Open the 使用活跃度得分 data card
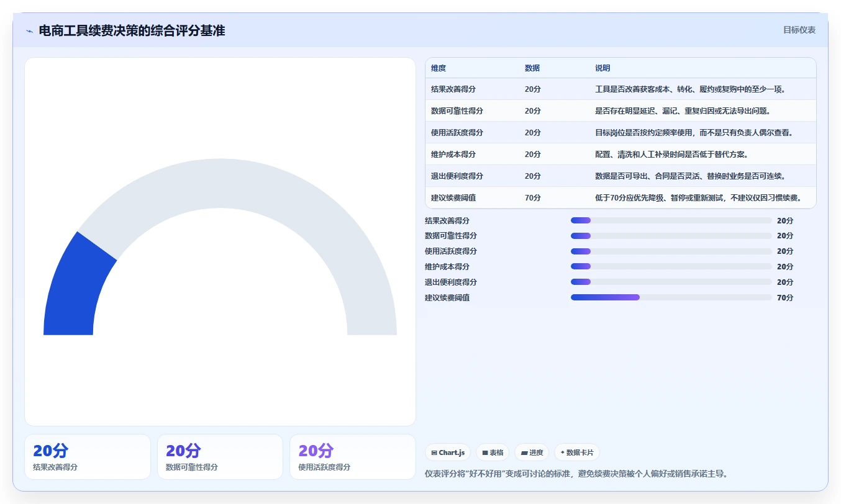841x504 pixels. point(353,457)
